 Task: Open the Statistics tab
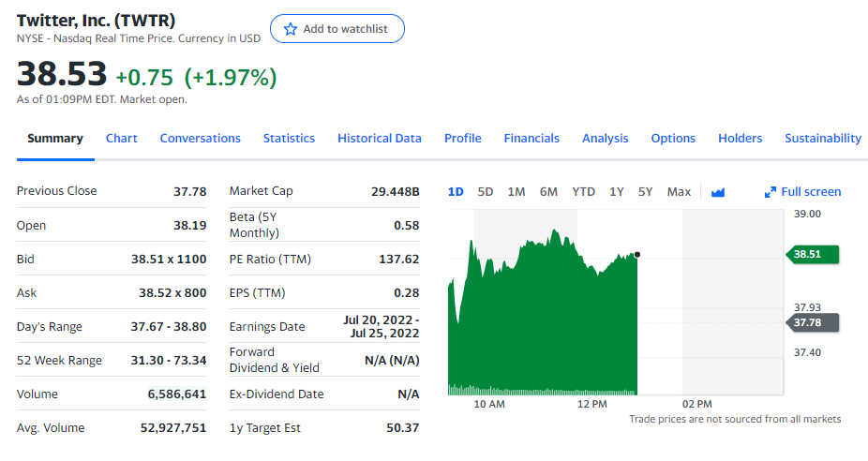pyautogui.click(x=289, y=139)
